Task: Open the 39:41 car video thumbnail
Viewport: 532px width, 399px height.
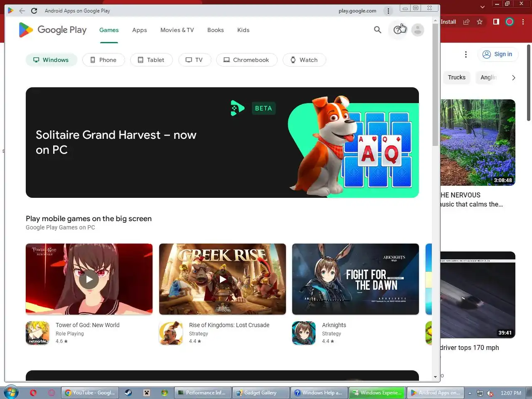Action: (x=478, y=295)
